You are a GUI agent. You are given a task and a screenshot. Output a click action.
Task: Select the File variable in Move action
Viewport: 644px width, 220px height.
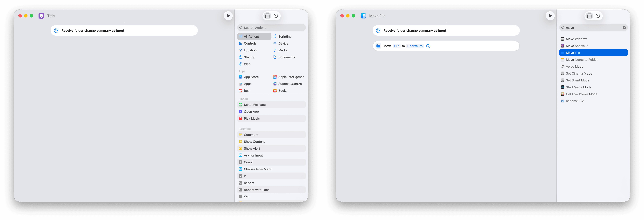396,46
